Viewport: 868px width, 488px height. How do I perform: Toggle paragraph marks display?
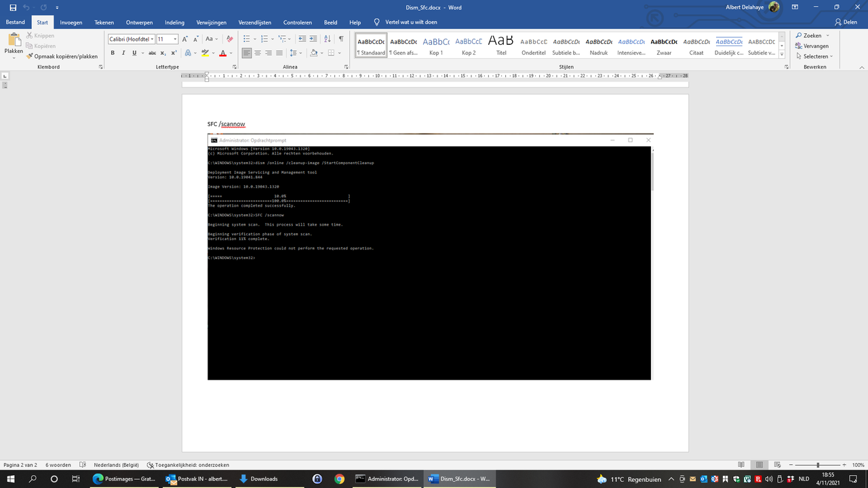pyautogui.click(x=340, y=39)
